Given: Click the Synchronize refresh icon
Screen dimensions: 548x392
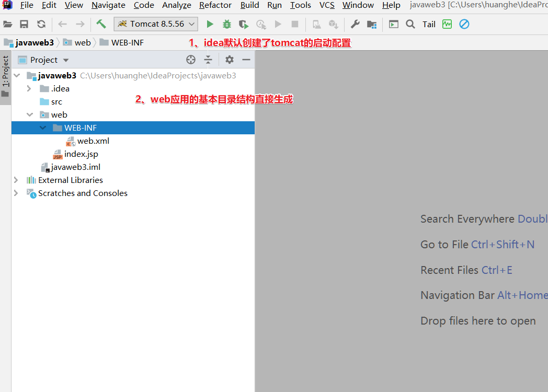Looking at the screenshot, I should tap(41, 24).
